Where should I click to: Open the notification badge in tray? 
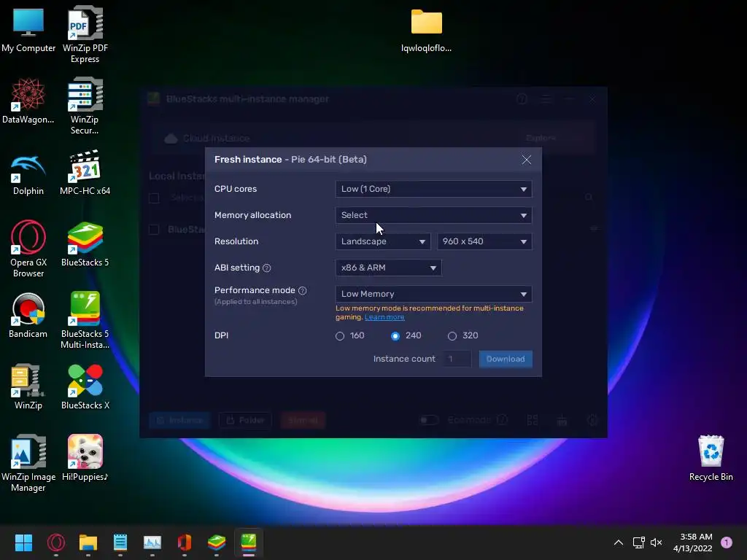point(727,542)
